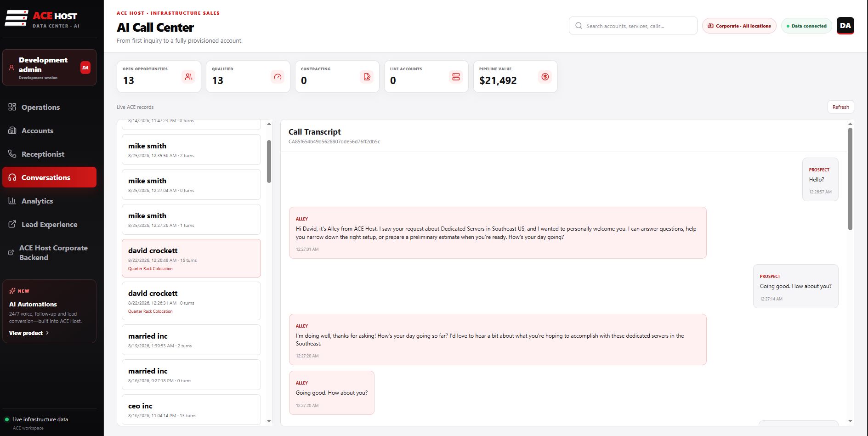
Task: Open the Corporate · All locations selector
Action: pyautogui.click(x=739, y=26)
